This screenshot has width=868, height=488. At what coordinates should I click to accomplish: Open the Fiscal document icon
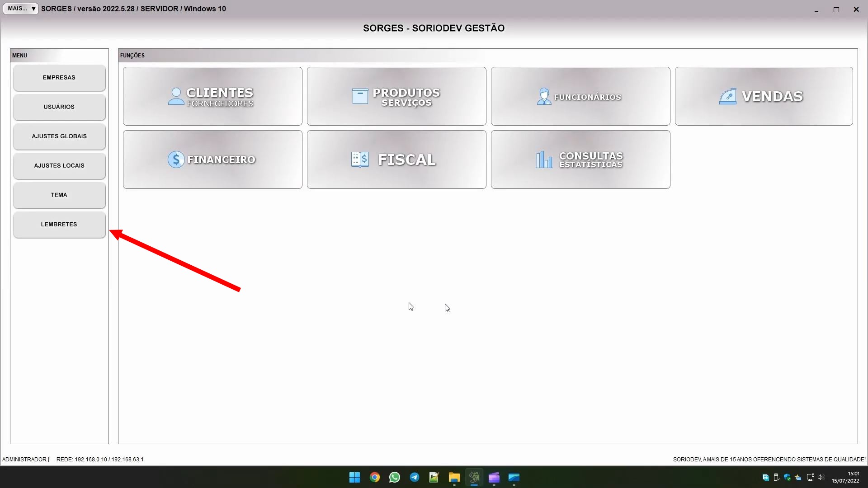tap(360, 160)
